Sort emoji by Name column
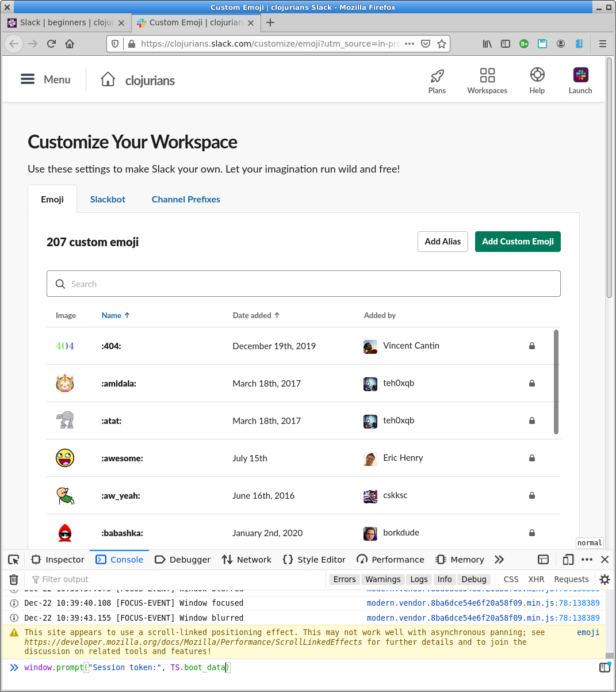 pyautogui.click(x=116, y=315)
